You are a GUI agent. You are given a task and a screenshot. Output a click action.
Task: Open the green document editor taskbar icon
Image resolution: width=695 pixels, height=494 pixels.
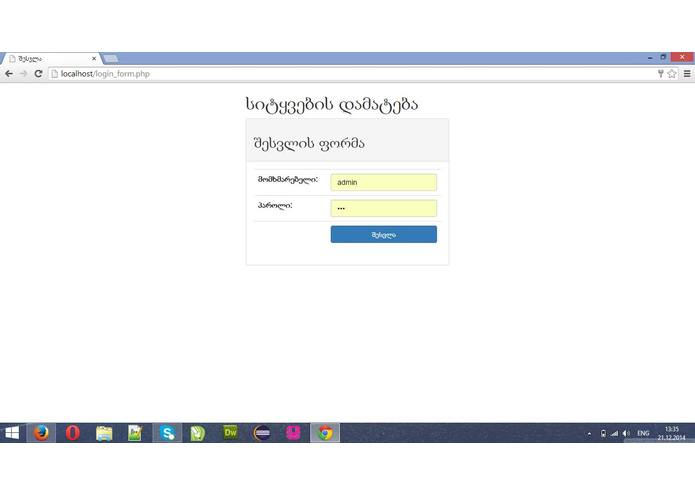(x=135, y=433)
